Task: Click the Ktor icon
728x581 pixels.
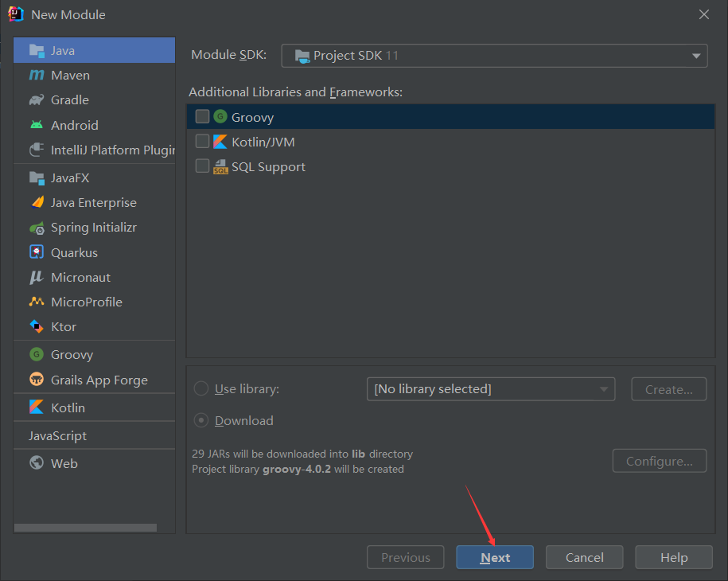Action: click(x=37, y=326)
